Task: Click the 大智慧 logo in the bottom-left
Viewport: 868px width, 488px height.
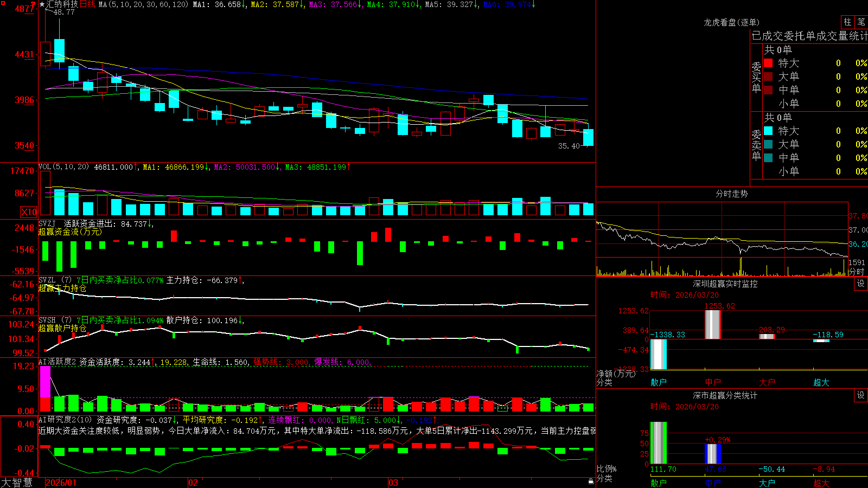Action: 16,483
